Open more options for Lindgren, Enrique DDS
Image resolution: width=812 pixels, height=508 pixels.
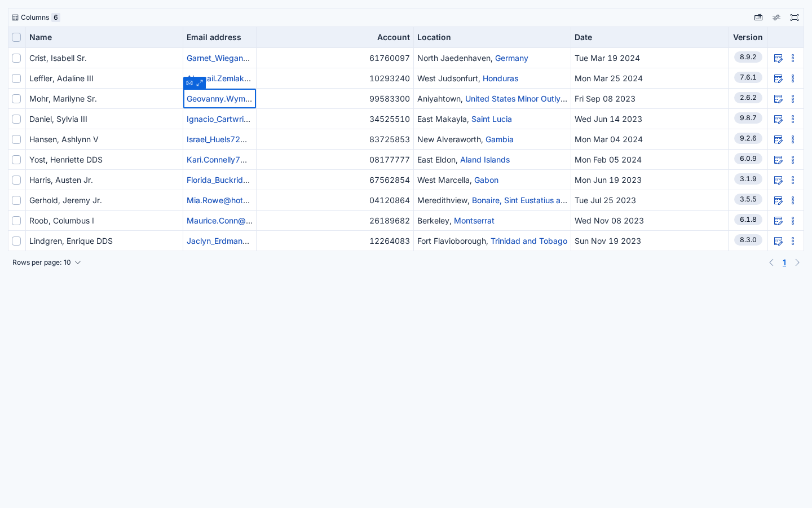pos(793,241)
